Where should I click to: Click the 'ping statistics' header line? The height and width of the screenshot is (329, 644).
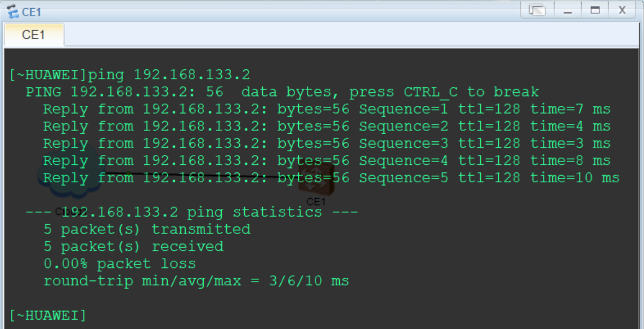[191, 212]
